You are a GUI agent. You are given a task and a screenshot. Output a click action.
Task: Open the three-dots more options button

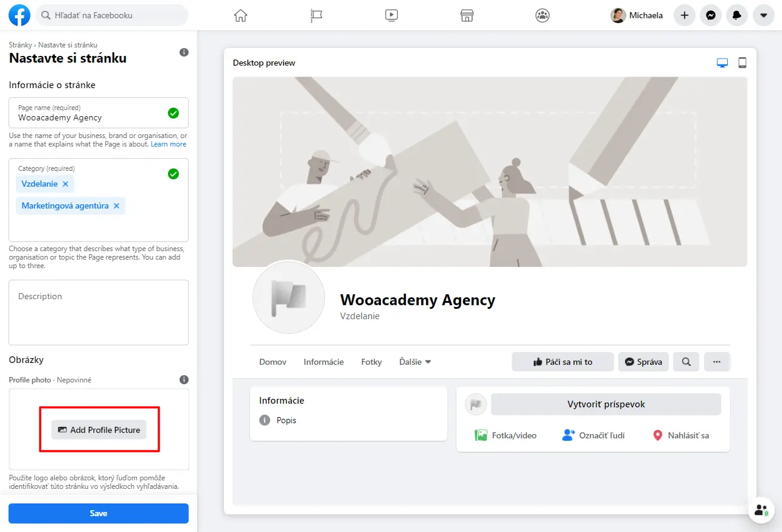click(x=717, y=362)
